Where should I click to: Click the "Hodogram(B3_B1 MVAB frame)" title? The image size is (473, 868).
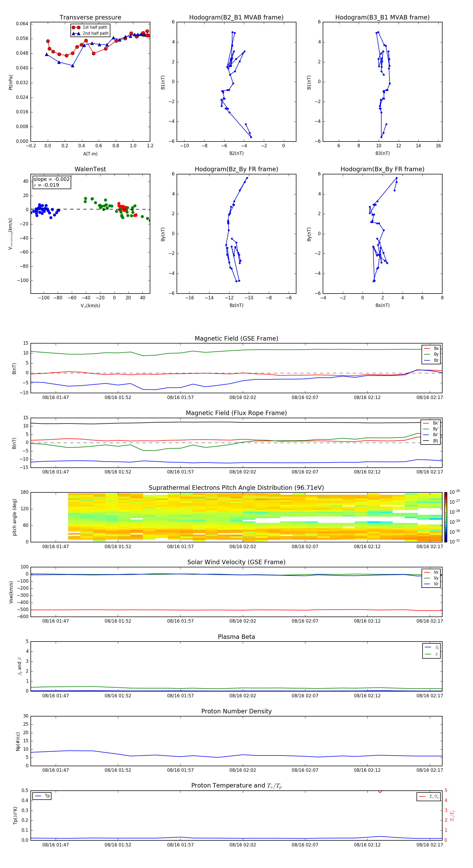(382, 18)
